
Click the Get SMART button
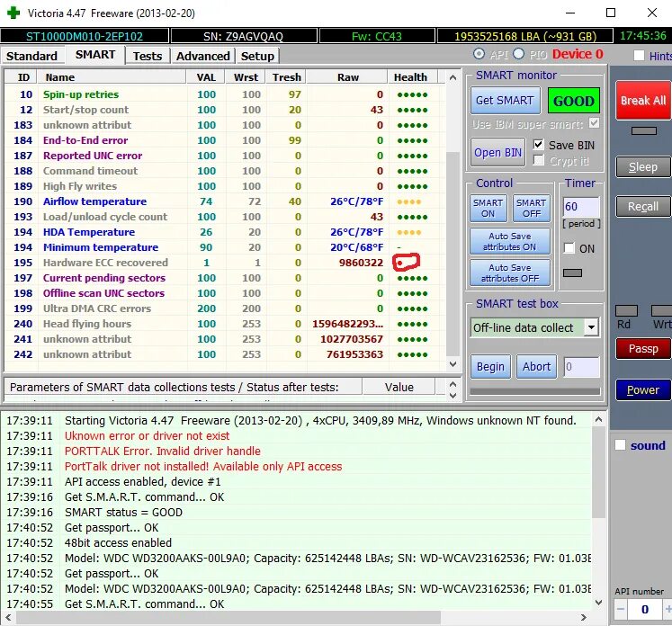click(x=506, y=100)
